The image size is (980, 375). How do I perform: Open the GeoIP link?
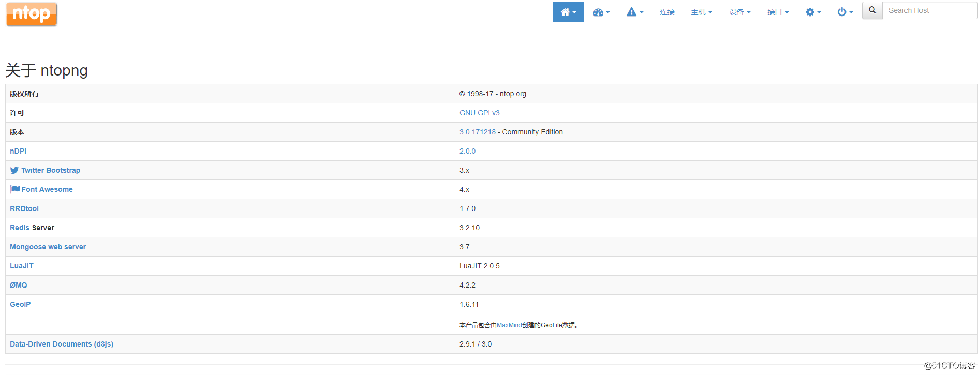pyautogui.click(x=20, y=304)
